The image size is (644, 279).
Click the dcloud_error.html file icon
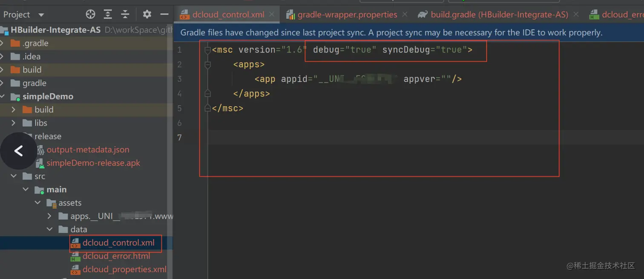pos(75,256)
